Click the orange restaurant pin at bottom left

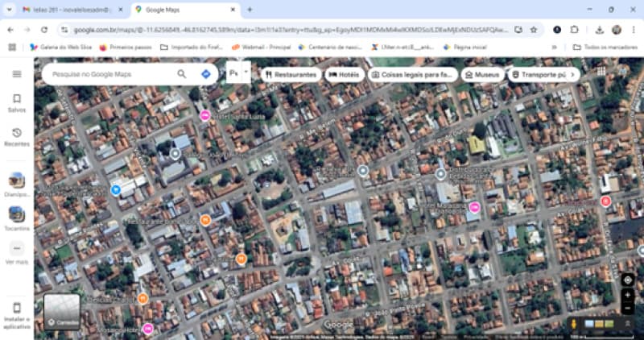[x=142, y=298]
